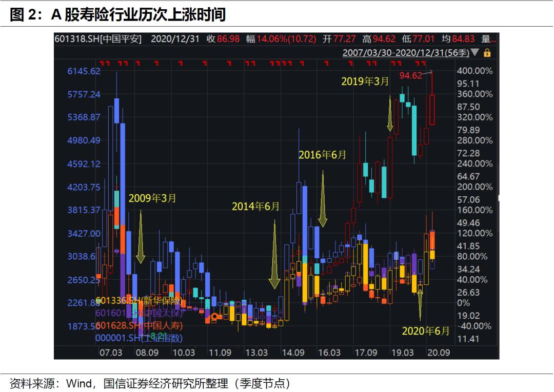
Task: Click the 10.03 time axis label
Action: tap(183, 353)
